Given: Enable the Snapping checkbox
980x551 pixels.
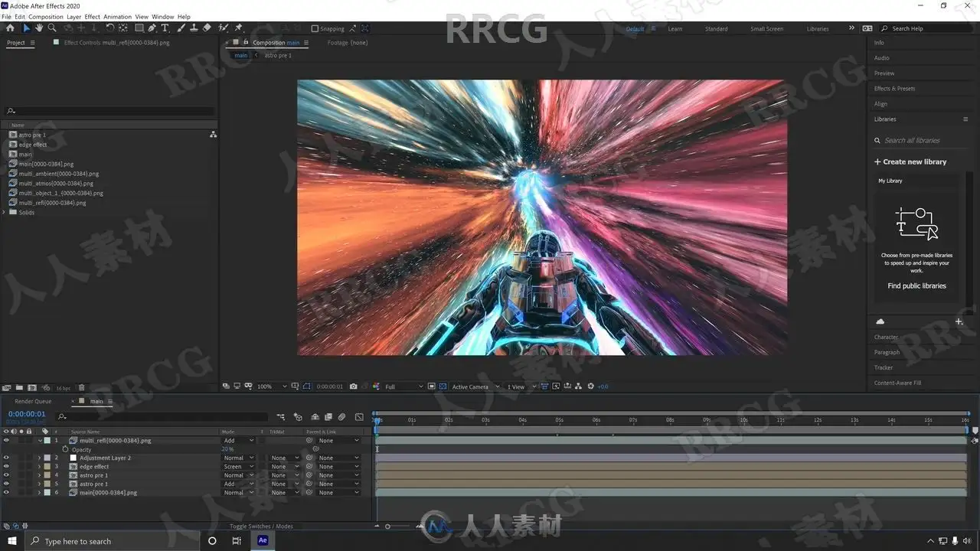Looking at the screenshot, I should 315,28.
